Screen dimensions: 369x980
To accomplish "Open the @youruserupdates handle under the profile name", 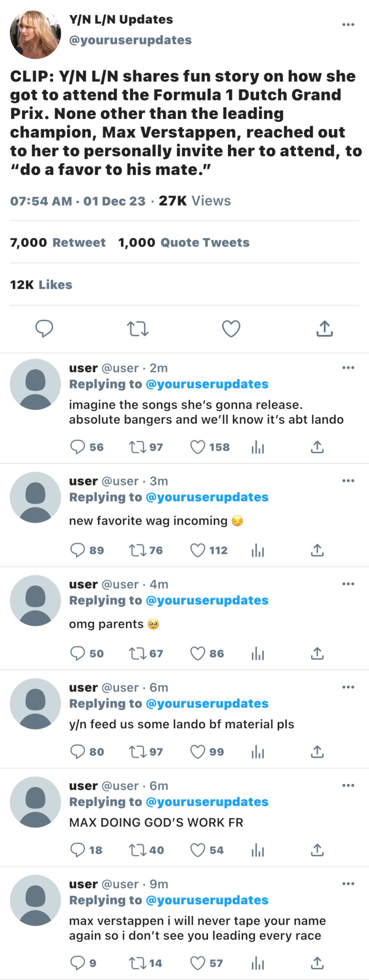I will tap(130, 40).
